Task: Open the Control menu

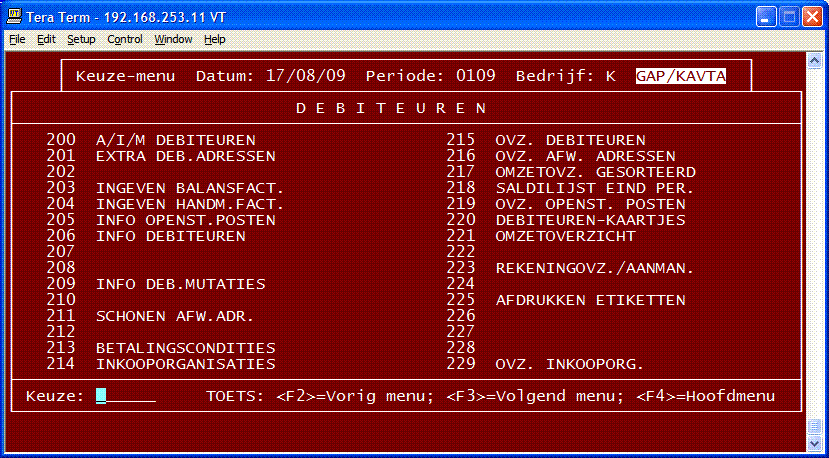Action: point(125,39)
